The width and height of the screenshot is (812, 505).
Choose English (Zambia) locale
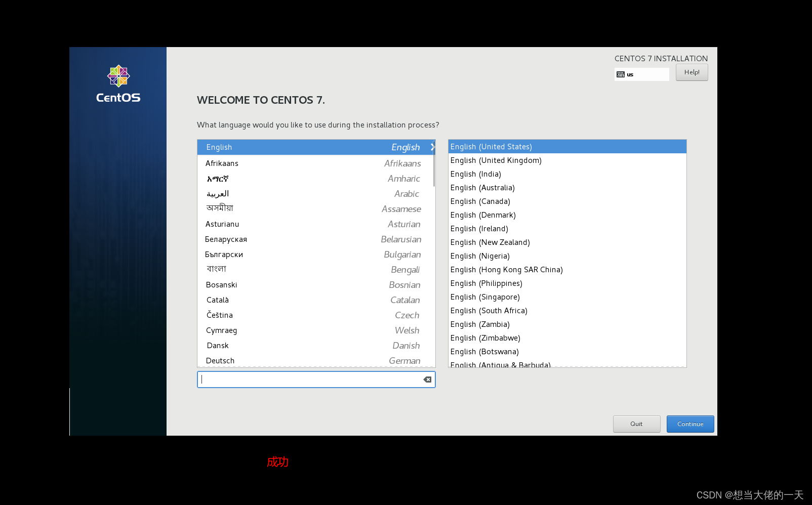point(567,324)
